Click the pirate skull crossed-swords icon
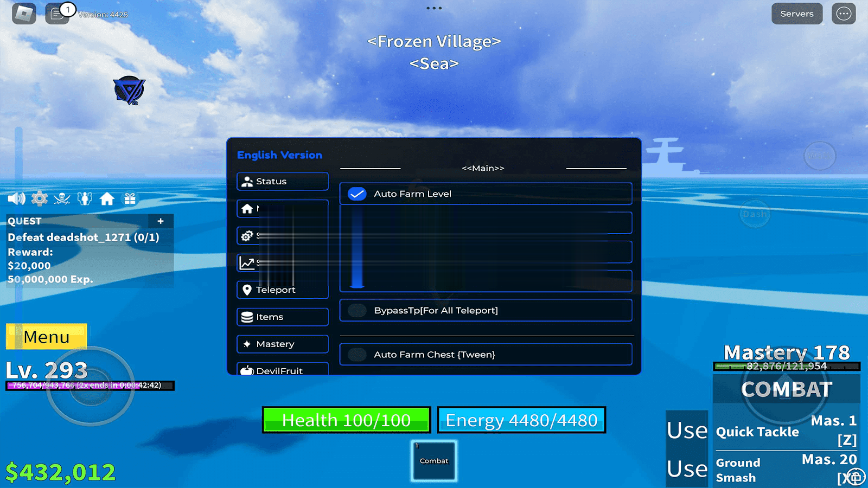 pos(62,198)
